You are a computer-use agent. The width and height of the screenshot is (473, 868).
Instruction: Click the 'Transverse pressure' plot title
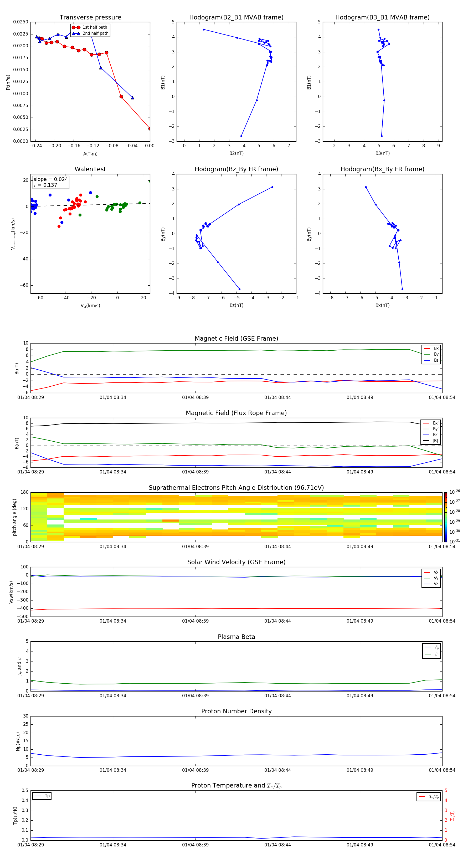click(x=90, y=17)
